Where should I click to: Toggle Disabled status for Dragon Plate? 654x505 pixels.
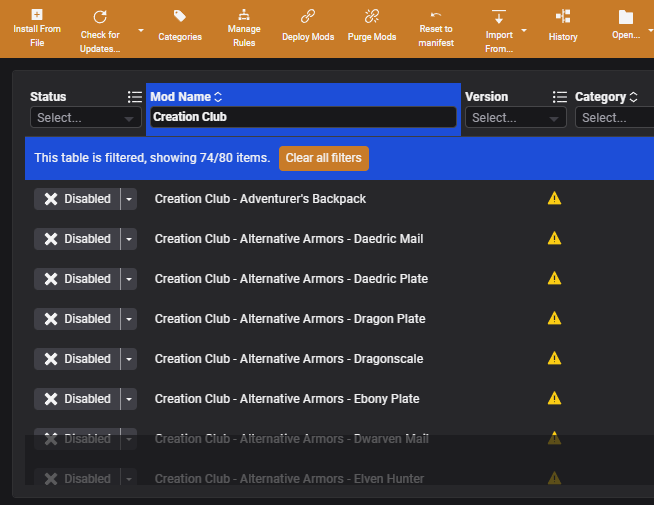pos(77,319)
